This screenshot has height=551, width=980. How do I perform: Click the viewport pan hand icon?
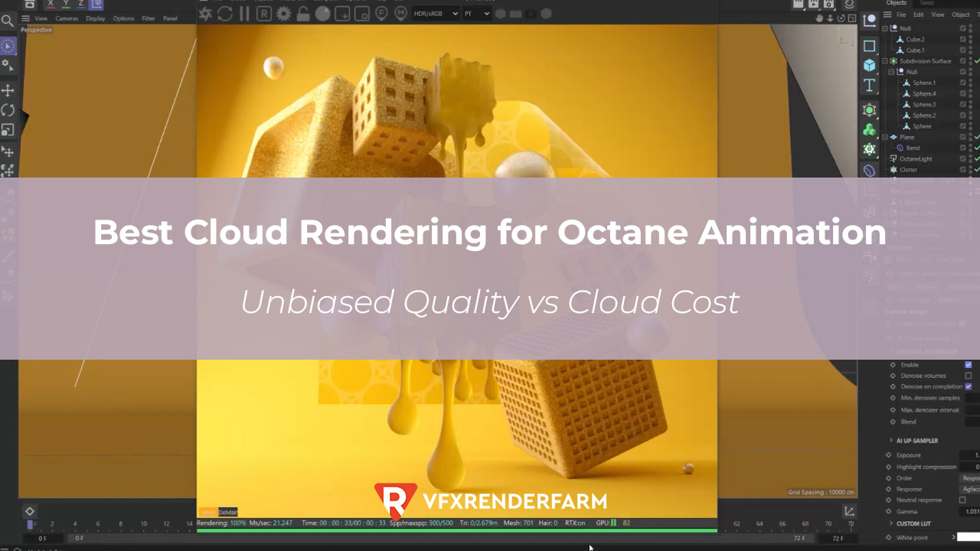pos(819,18)
